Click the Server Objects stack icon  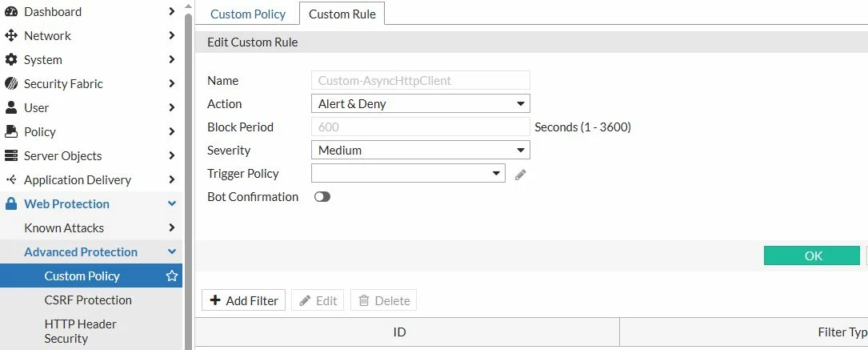point(11,155)
